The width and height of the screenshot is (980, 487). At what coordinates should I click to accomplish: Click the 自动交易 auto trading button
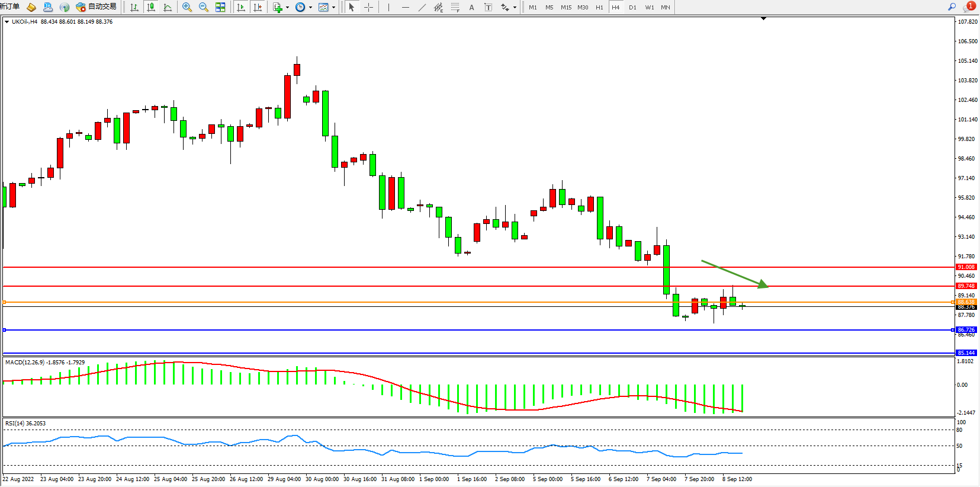97,7
